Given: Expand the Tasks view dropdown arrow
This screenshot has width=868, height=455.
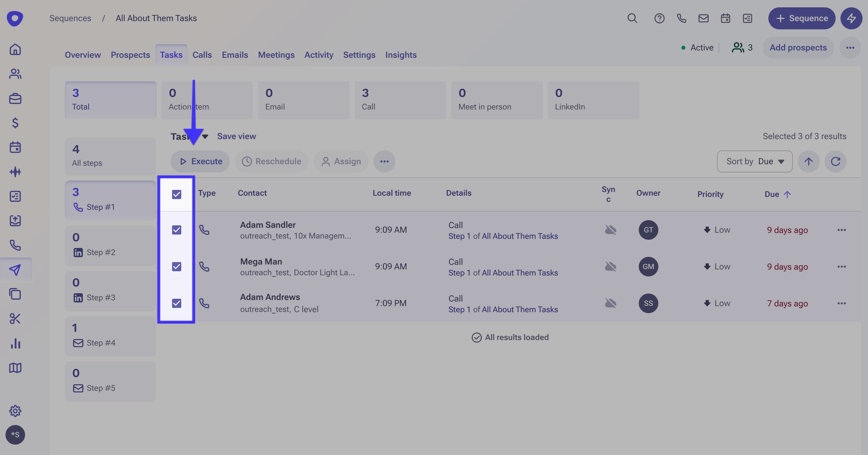Looking at the screenshot, I should coord(205,136).
